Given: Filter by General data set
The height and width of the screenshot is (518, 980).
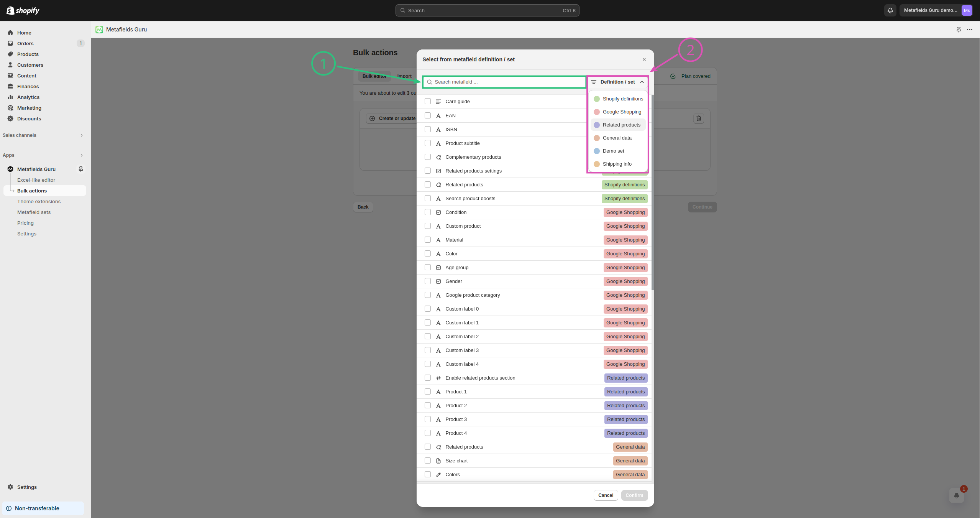Looking at the screenshot, I should click(x=618, y=138).
